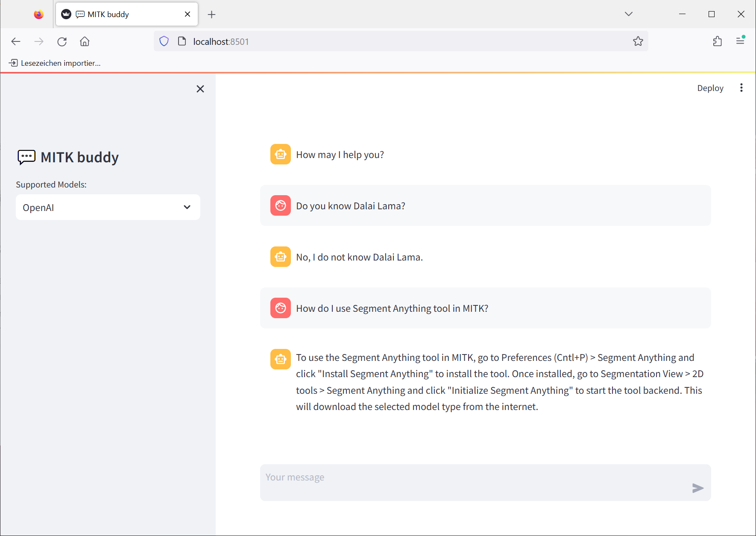Open the tab list chevron
Screen dimensions: 756x536
pyautogui.click(x=628, y=14)
